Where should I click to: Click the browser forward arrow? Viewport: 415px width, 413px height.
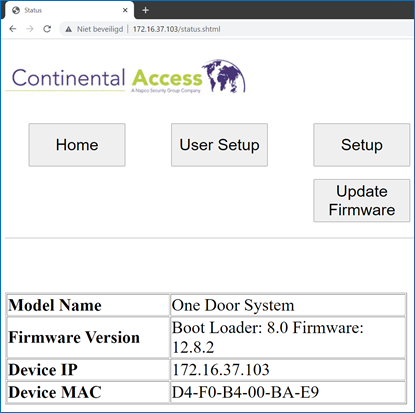click(30, 29)
